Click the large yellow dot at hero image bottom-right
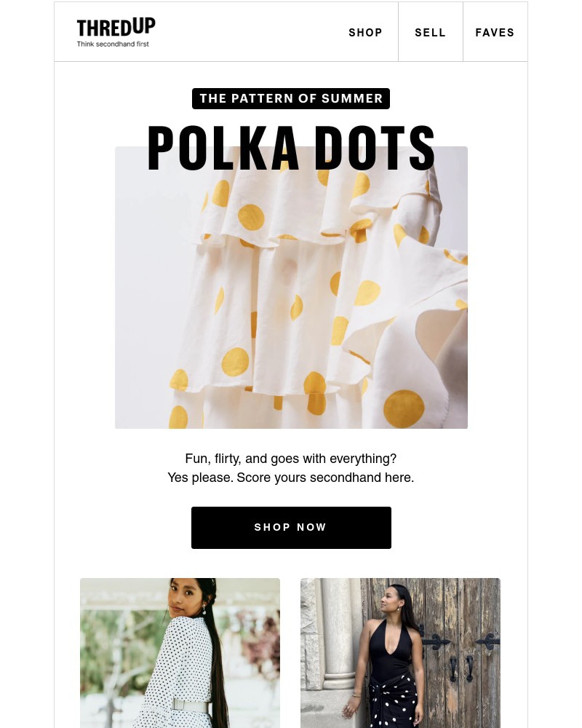The width and height of the screenshot is (582, 728). tap(404, 408)
